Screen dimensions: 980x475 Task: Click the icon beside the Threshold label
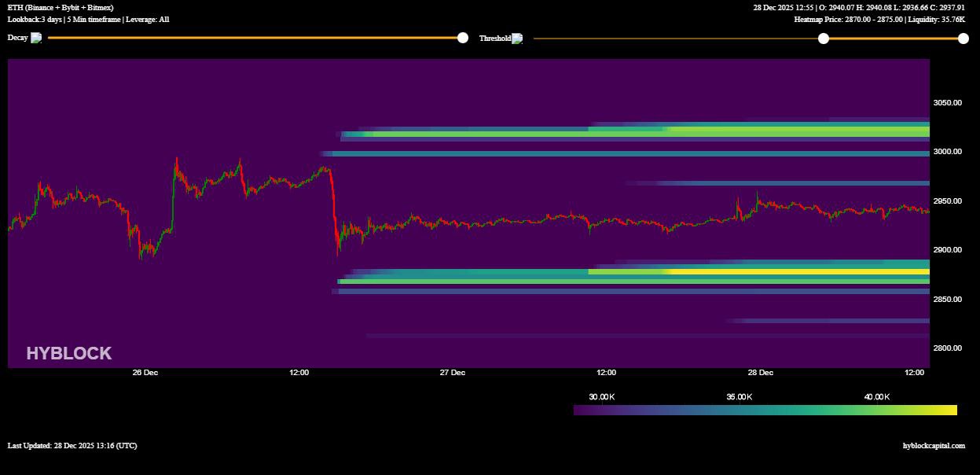point(517,38)
